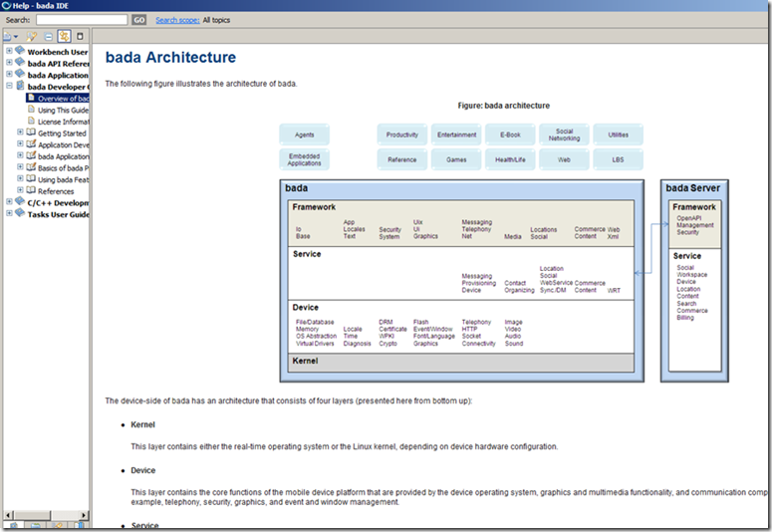Click the Application Development book icon
Screen dimensions: 772x532
click(31, 143)
